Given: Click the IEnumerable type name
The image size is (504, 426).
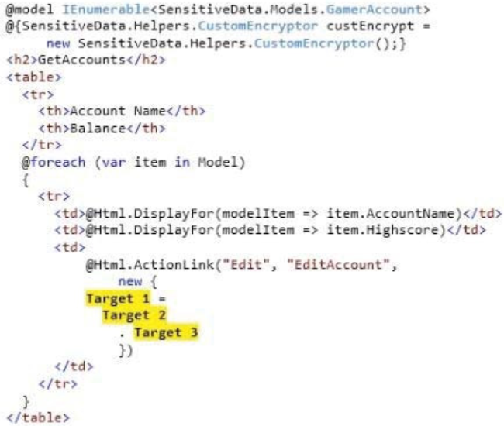Looking at the screenshot, I should tap(106, 9).
